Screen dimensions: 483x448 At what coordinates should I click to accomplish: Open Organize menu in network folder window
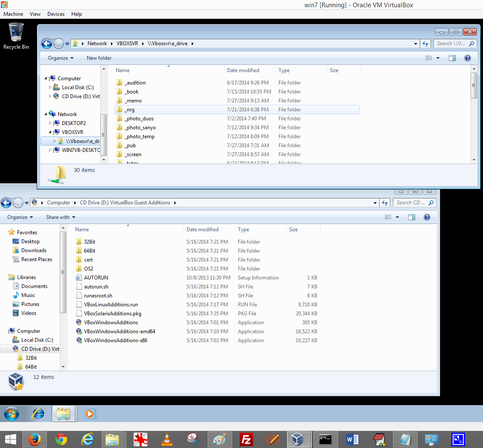(x=60, y=58)
